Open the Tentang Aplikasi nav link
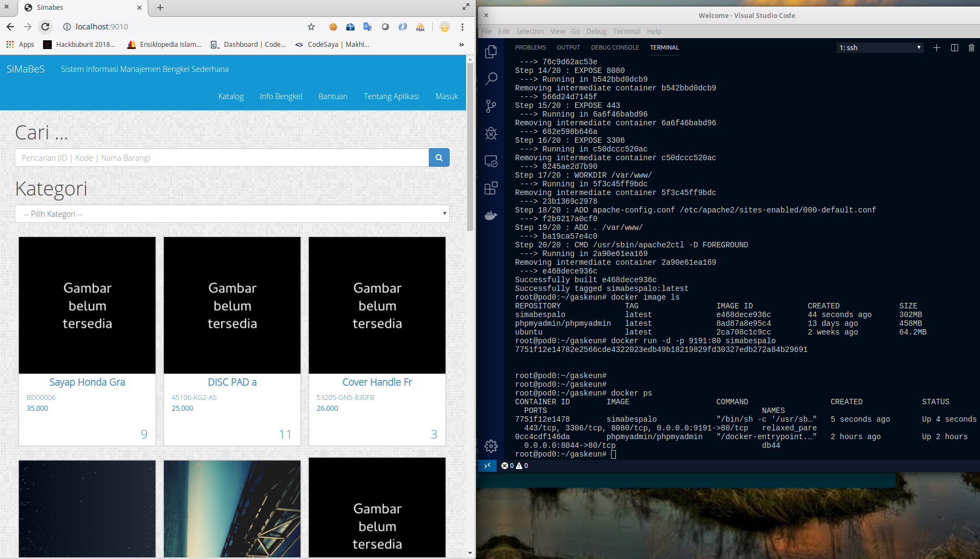Viewport: 980px width, 559px height. pyautogui.click(x=391, y=96)
